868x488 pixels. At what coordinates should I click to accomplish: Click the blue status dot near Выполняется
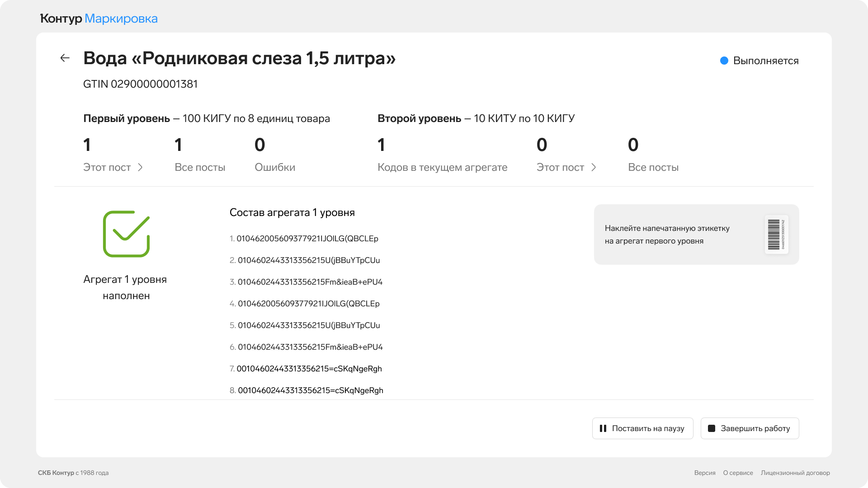click(724, 61)
